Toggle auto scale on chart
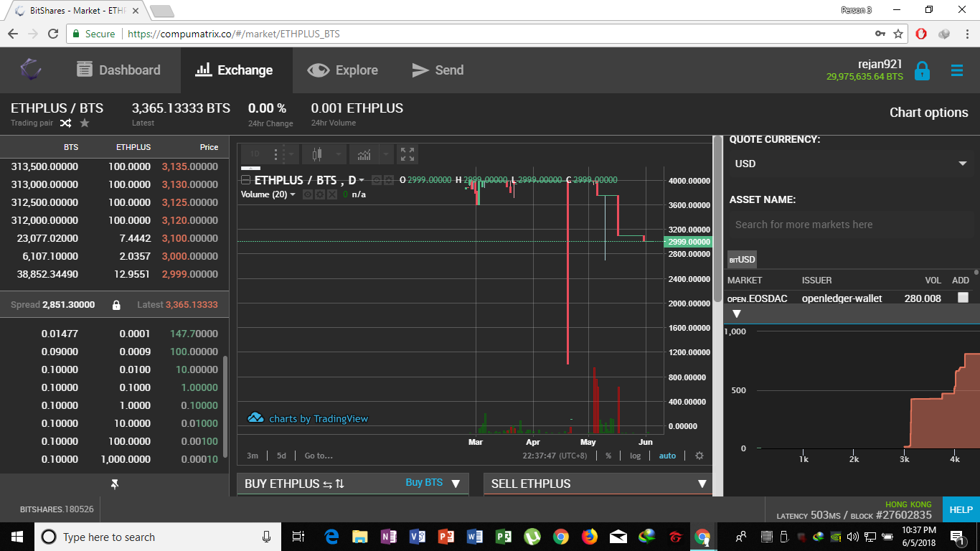Screen dimensions: 980x551 click(667, 456)
